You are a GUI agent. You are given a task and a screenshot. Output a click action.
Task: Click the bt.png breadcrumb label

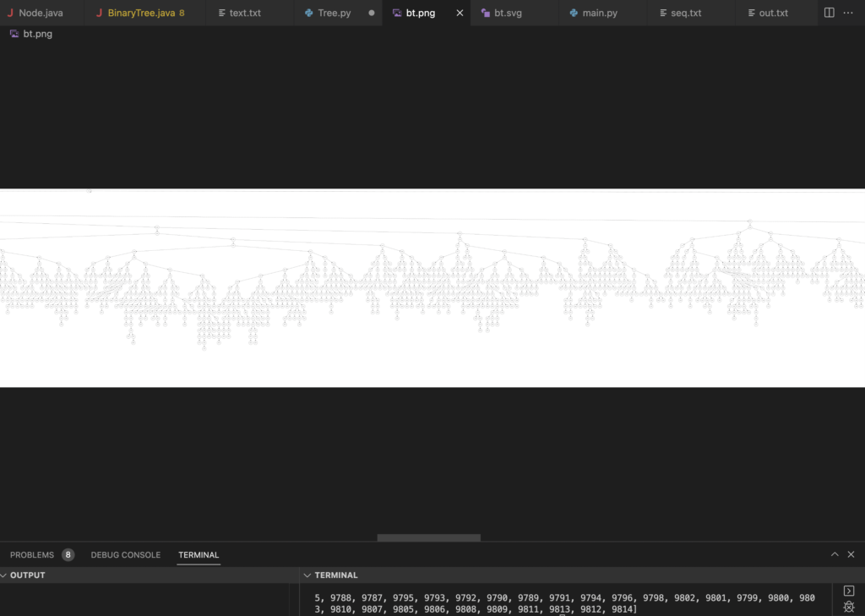37,34
